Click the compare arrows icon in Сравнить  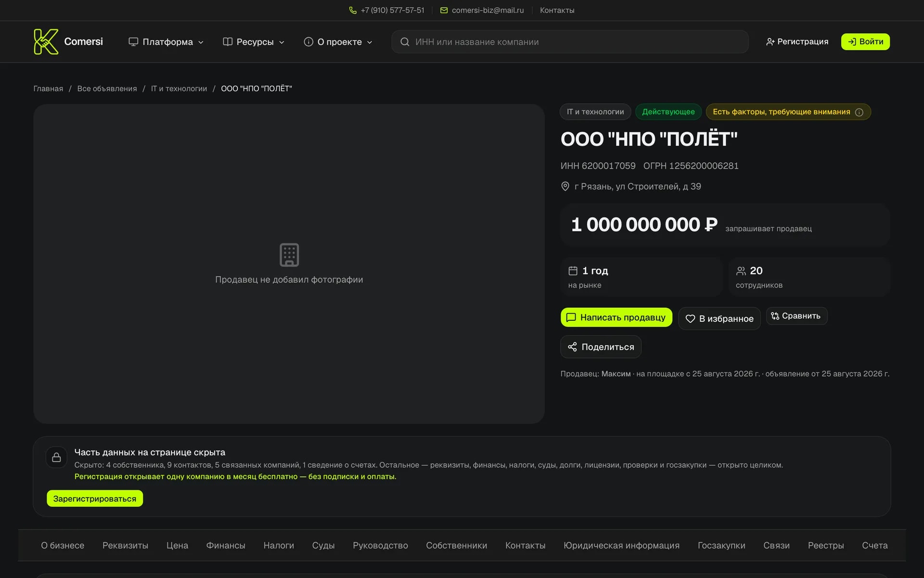point(775,316)
